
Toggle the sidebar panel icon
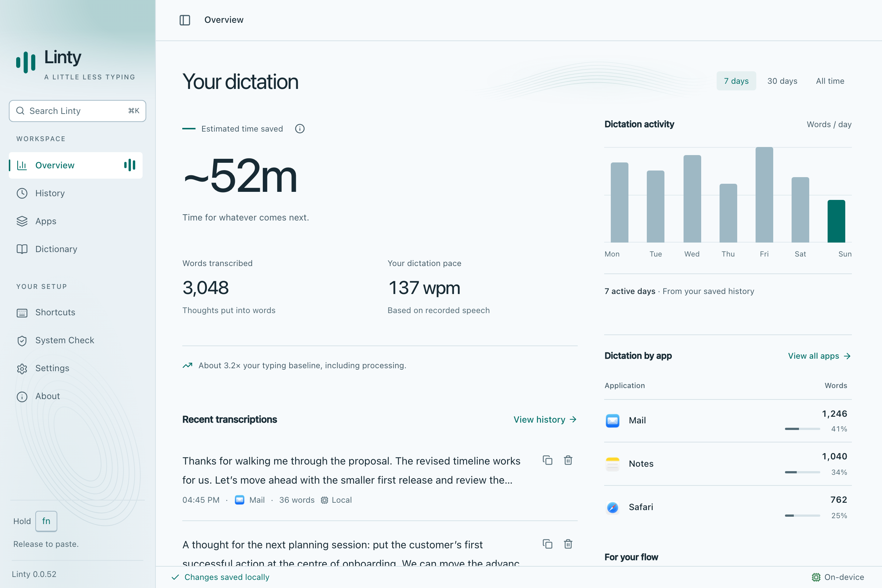184,20
